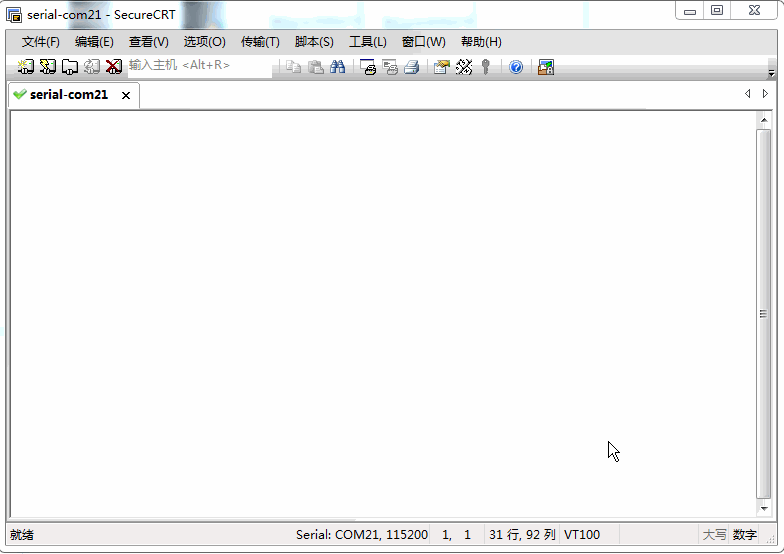The width and height of the screenshot is (784, 554).
Task: Open the 选项(O) menu
Action: point(204,42)
